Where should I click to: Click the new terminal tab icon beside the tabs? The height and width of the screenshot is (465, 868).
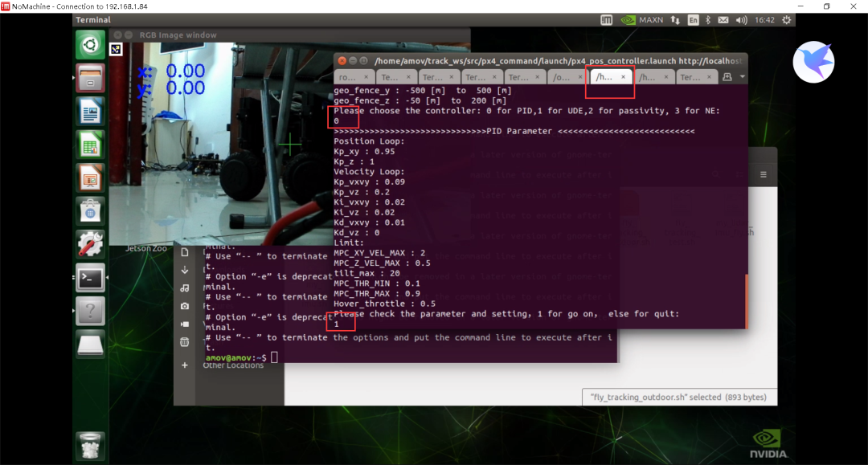coord(727,77)
